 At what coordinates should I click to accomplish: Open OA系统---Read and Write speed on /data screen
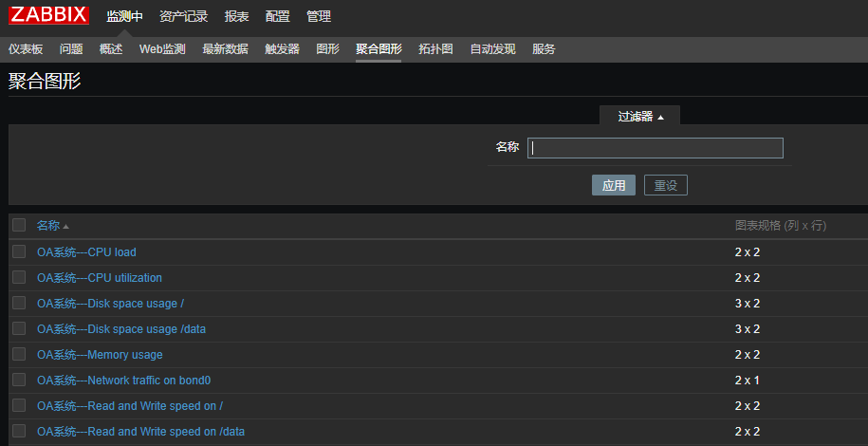tap(140, 432)
